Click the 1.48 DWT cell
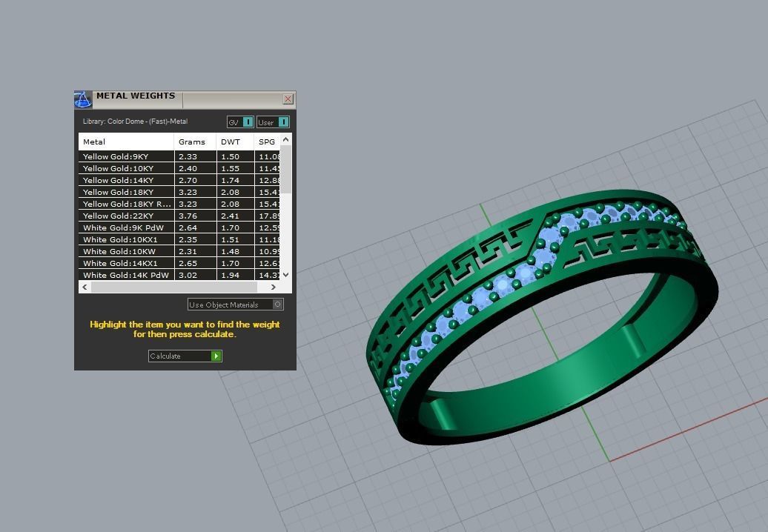The height and width of the screenshot is (532, 768). coord(235,251)
